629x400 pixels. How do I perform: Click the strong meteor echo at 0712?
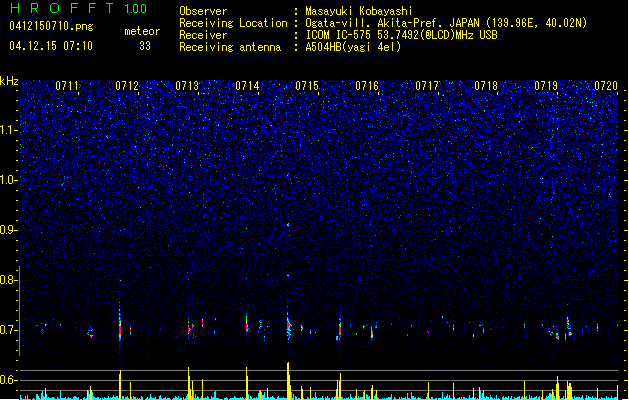coord(120,323)
